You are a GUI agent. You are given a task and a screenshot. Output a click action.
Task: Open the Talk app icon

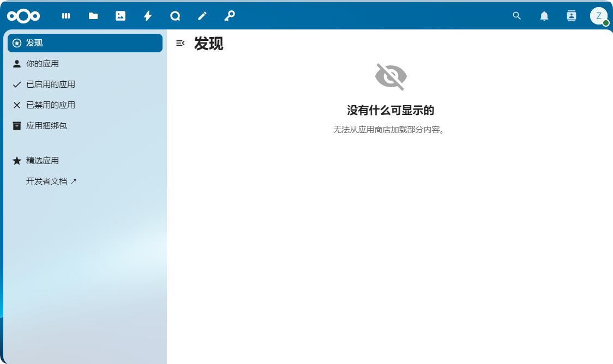click(175, 16)
